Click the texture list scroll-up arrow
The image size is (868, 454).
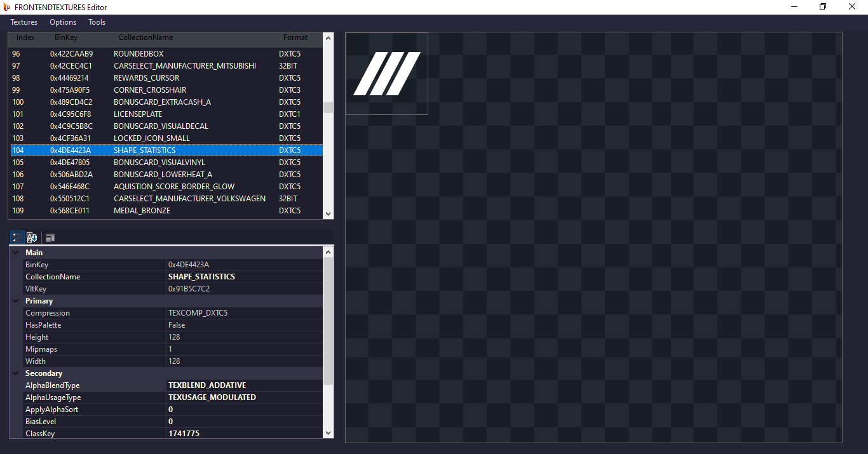click(328, 37)
